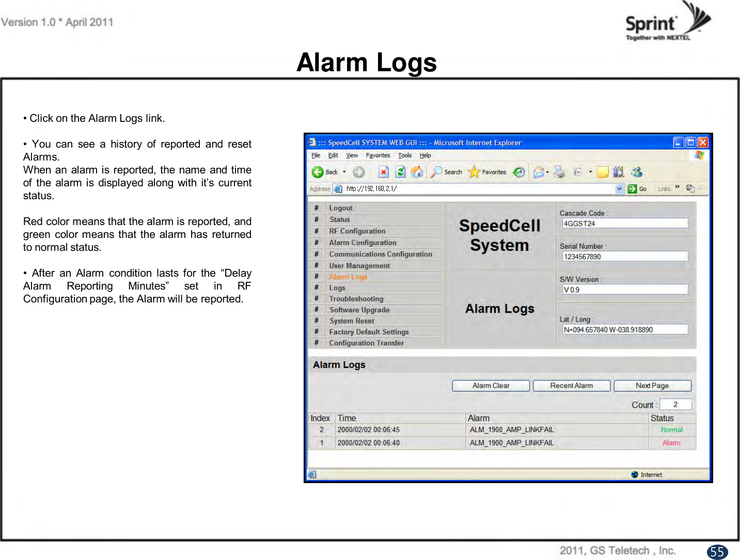Click the Windows flag logo throbber
This screenshot has height=560, width=740.
pos(699,155)
